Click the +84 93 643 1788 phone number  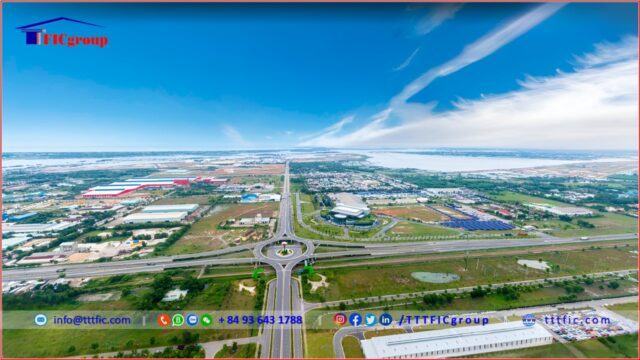click(x=260, y=320)
